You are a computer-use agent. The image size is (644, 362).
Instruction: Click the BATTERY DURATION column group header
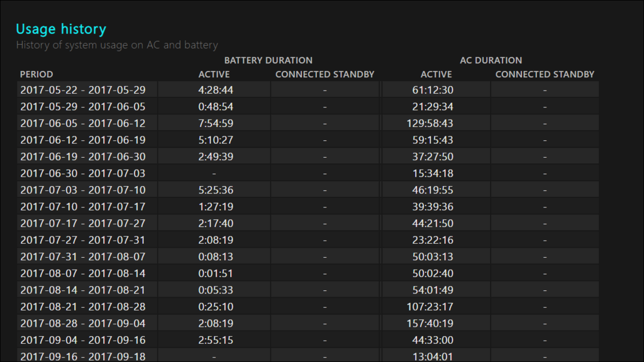point(268,60)
